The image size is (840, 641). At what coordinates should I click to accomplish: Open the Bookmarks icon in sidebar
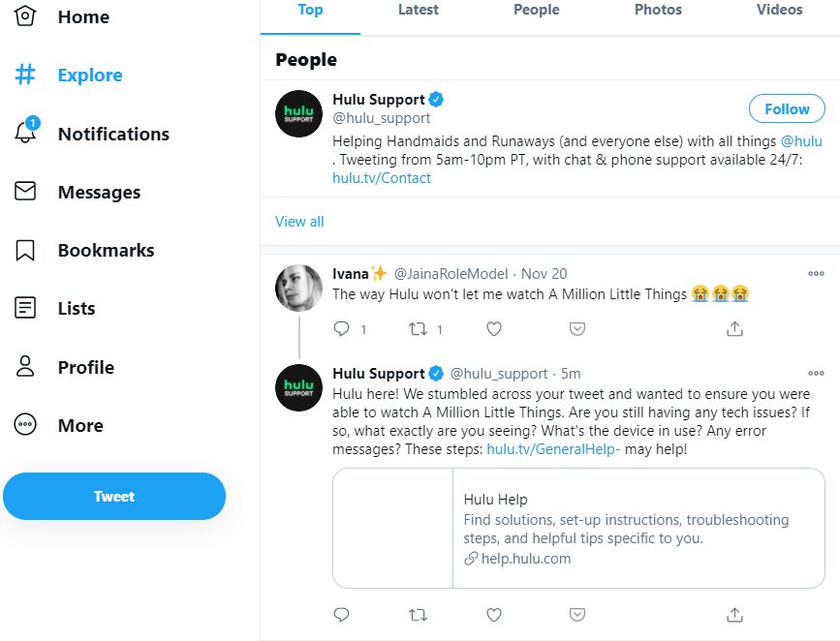click(26, 251)
